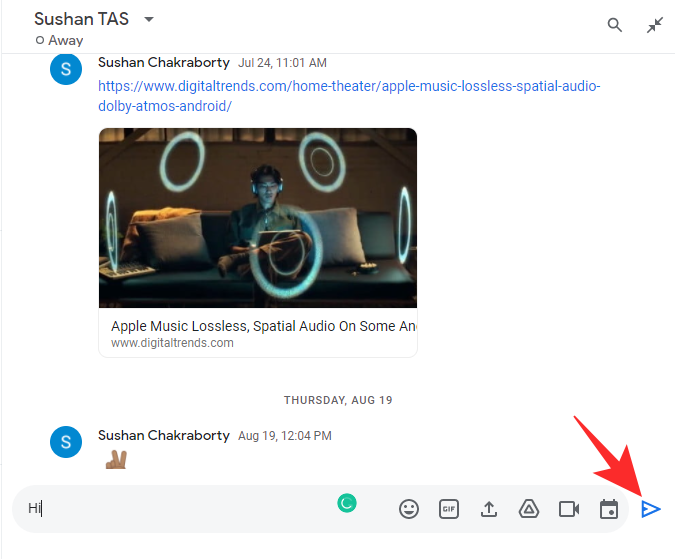Attach a Google Drive file
This screenshot has height=559, width=675.
(x=529, y=509)
